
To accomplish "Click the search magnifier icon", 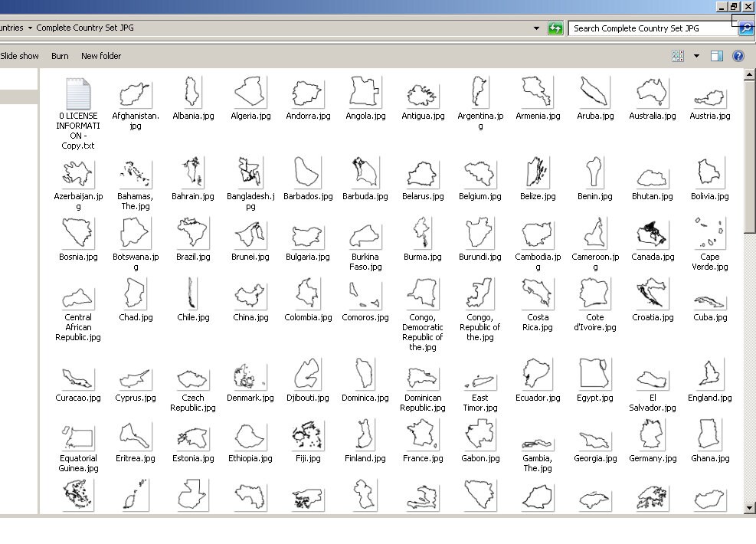I will click(x=745, y=28).
